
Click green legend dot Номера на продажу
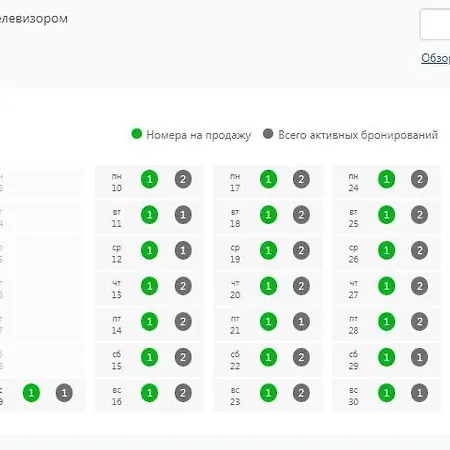pyautogui.click(x=137, y=134)
